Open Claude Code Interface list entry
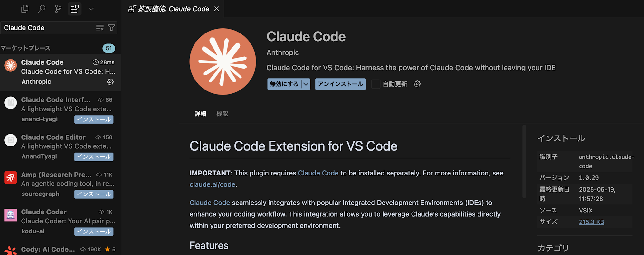 tap(60, 109)
